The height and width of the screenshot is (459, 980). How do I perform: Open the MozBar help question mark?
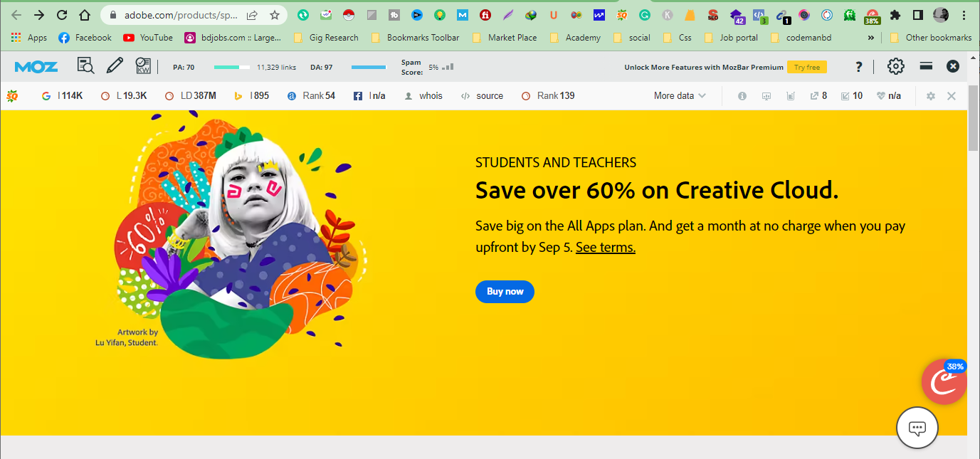pos(858,66)
